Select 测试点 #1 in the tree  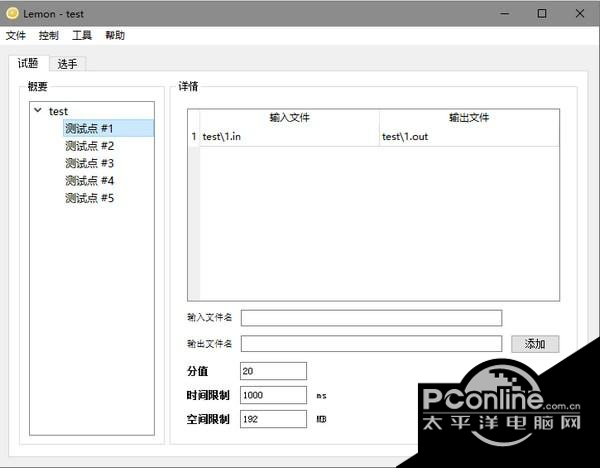pyautogui.click(x=108, y=129)
